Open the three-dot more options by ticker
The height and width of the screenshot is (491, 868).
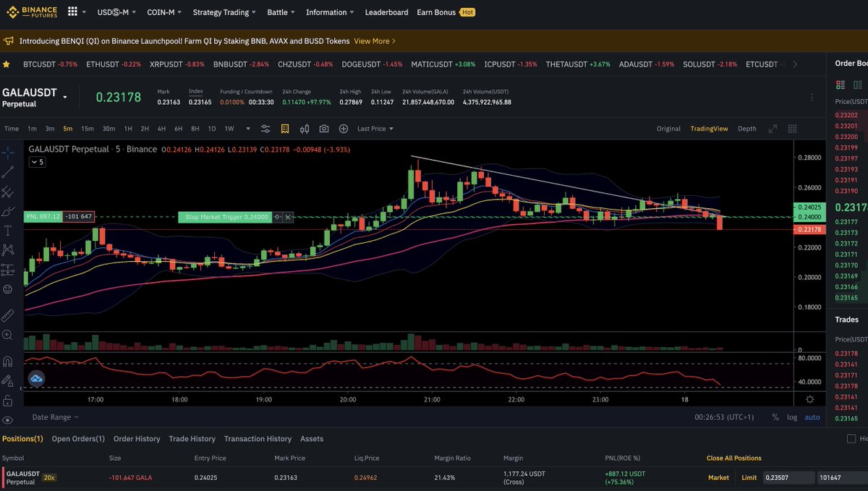pos(812,97)
